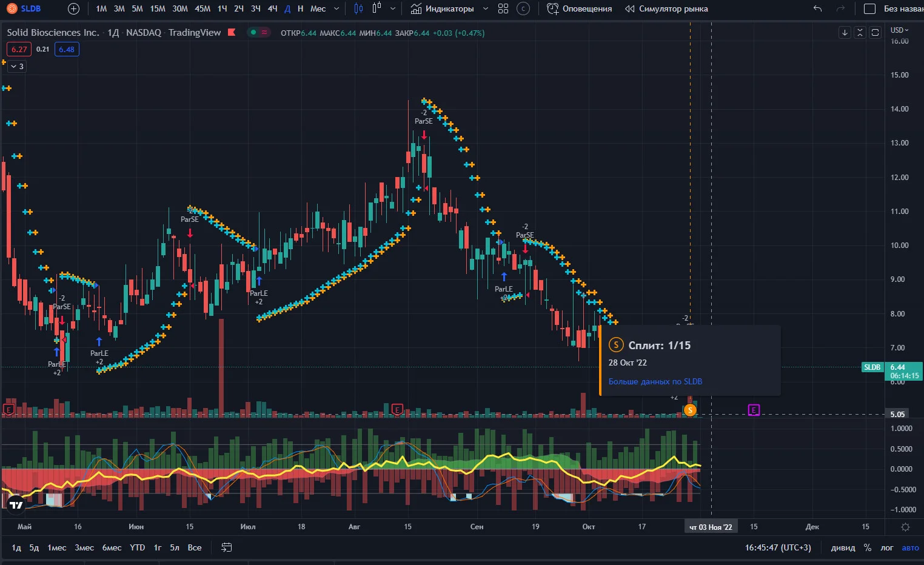The width and height of the screenshot is (924, 565).
Task: Add a symbol to compare with plus icon
Action: (73, 8)
